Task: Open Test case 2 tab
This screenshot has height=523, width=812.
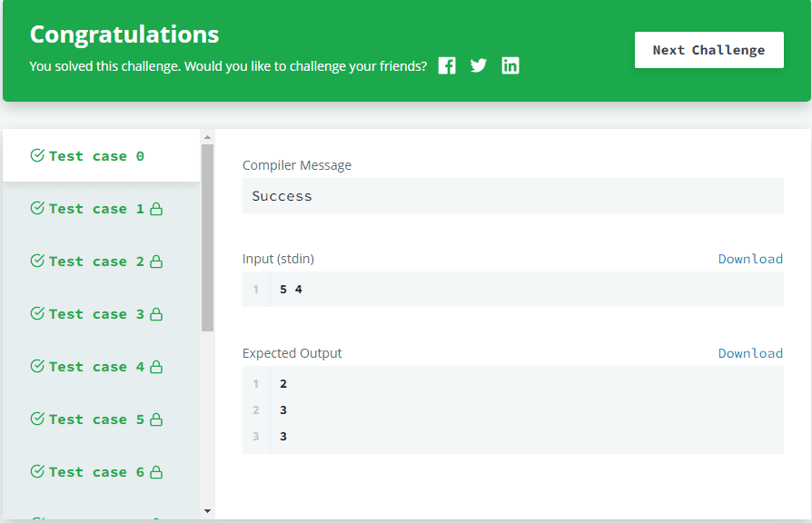Action: click(x=102, y=261)
